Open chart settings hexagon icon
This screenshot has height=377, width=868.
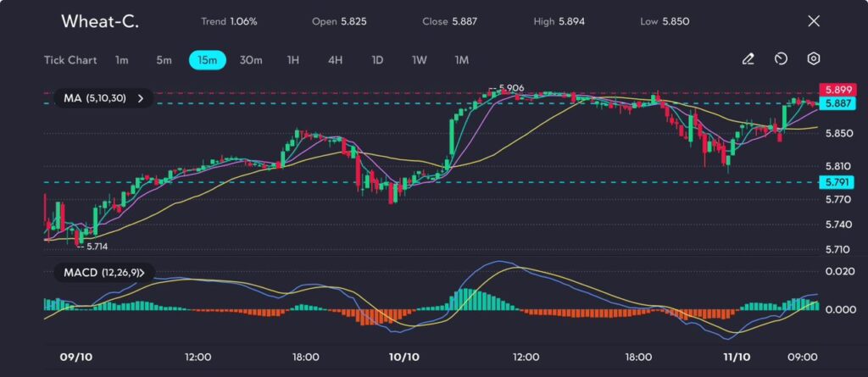[x=813, y=59]
